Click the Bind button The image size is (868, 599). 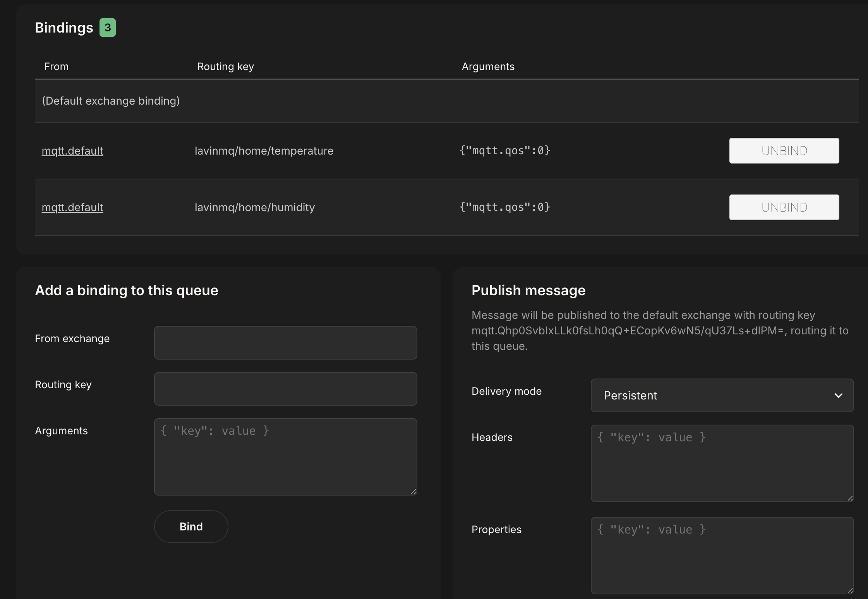pyautogui.click(x=191, y=527)
